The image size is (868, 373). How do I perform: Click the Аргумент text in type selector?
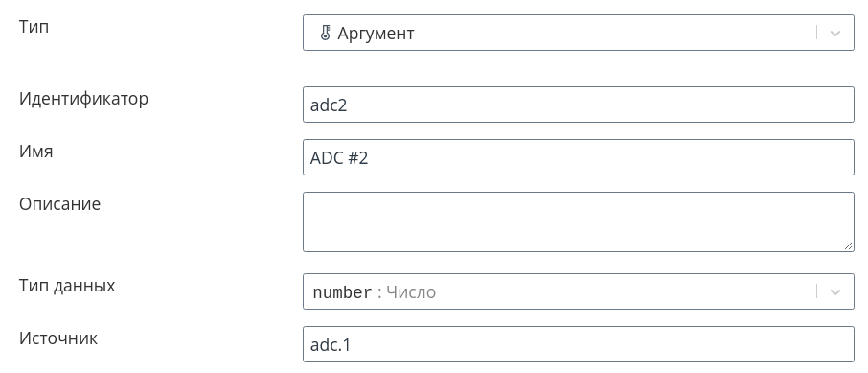(x=376, y=34)
